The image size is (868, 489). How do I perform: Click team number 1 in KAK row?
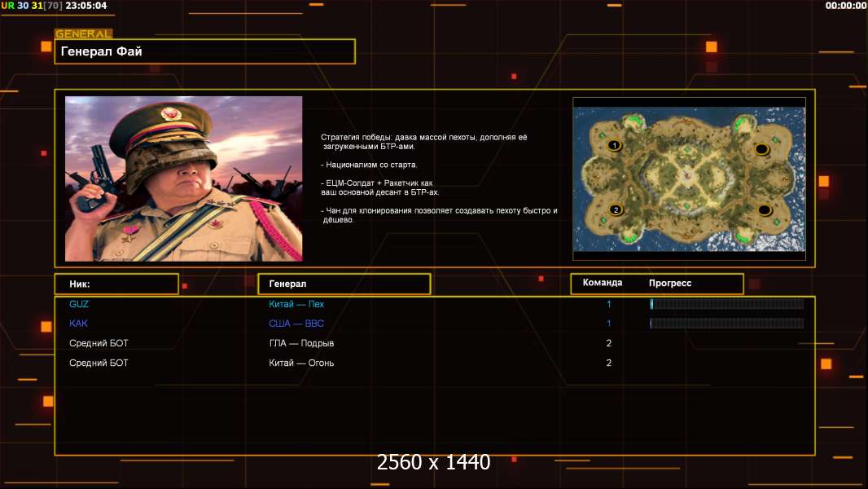pyautogui.click(x=608, y=324)
